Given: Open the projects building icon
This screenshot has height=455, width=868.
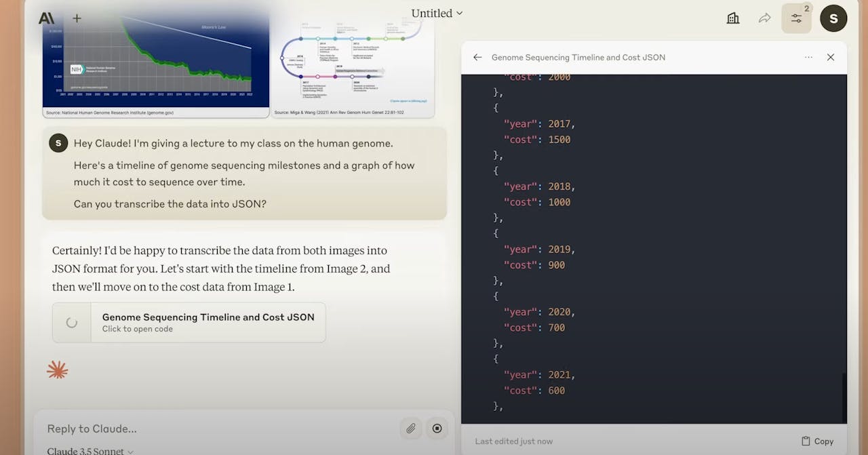Looking at the screenshot, I should (x=733, y=18).
